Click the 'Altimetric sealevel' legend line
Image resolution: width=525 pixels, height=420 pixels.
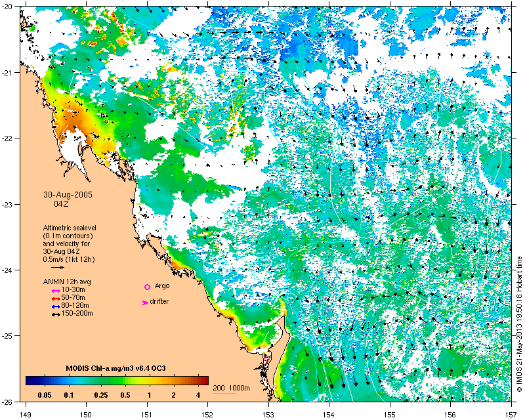70,228
